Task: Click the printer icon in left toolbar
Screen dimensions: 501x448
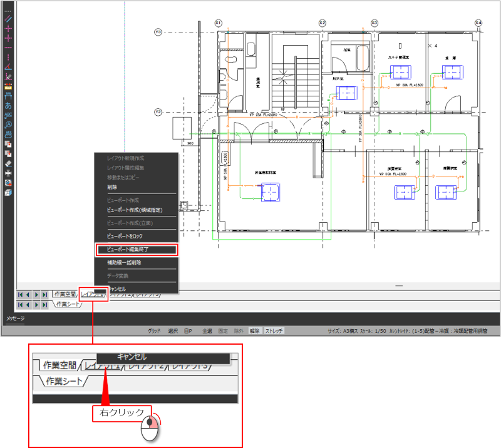Action: point(8,172)
